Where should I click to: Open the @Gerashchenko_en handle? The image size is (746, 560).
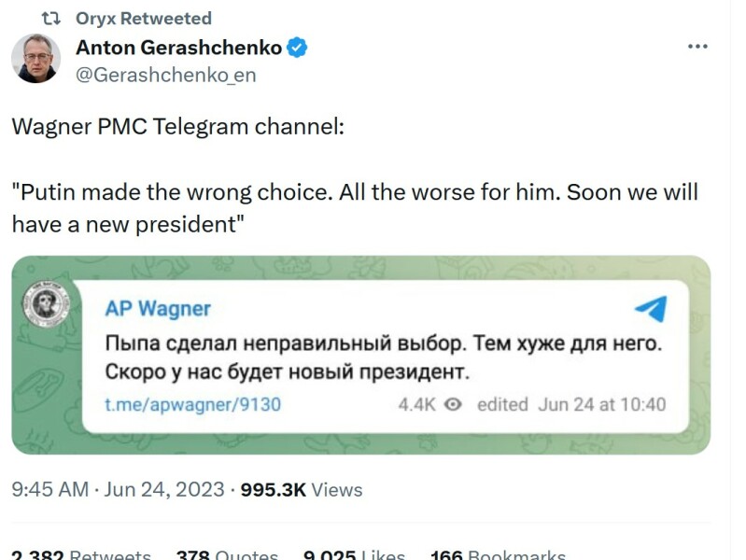(x=166, y=75)
